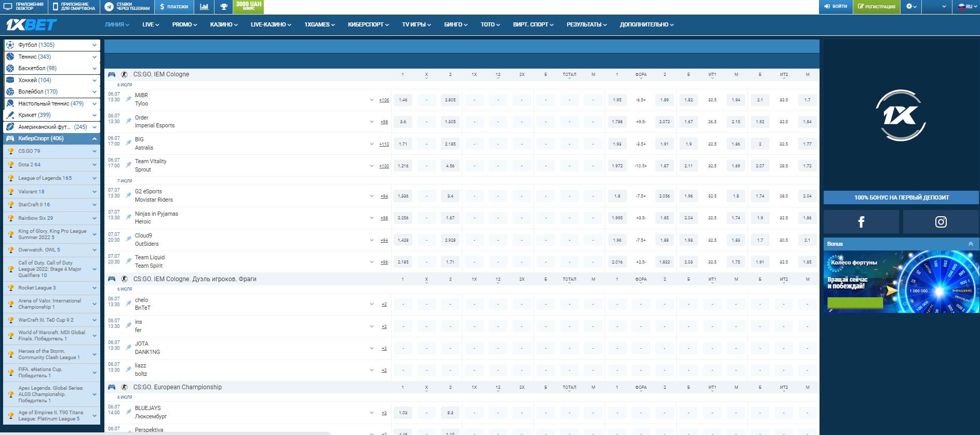Click the ВОЙТИ login button
This screenshot has height=435, width=980.
[836, 7]
